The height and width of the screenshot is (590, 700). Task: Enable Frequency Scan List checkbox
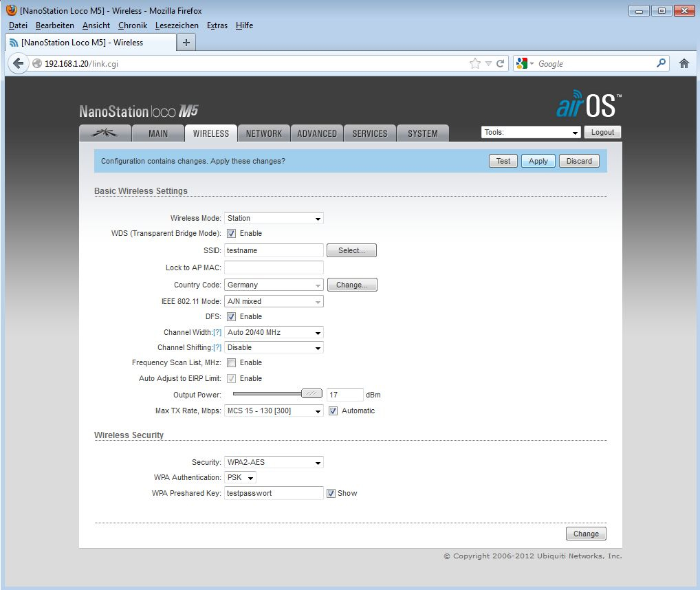pyautogui.click(x=231, y=363)
